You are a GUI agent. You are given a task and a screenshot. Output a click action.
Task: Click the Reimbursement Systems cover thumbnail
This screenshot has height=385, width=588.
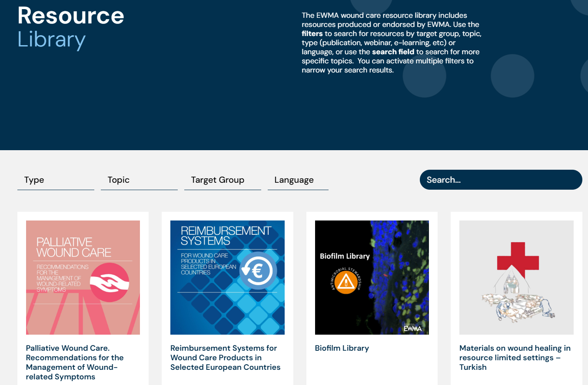[x=227, y=277]
